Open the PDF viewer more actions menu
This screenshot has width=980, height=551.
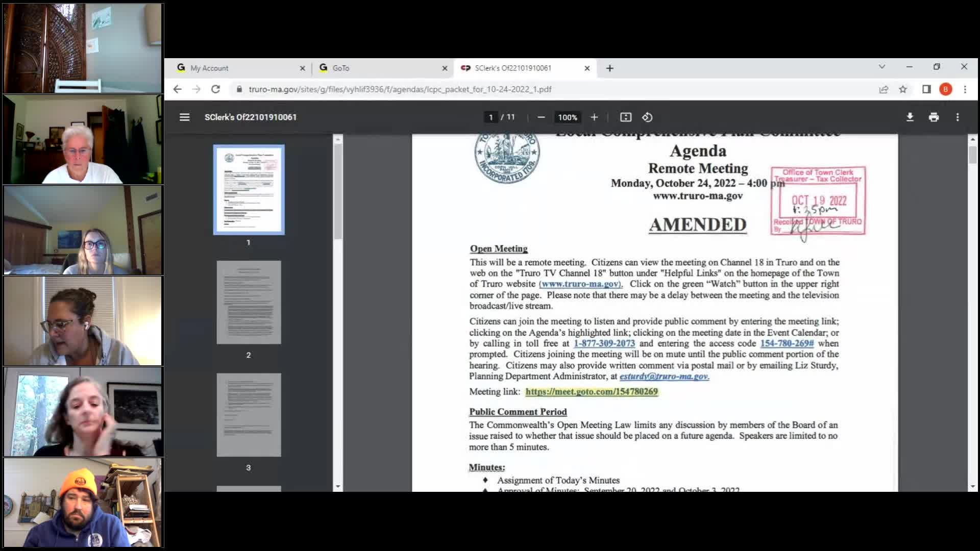[x=958, y=117]
